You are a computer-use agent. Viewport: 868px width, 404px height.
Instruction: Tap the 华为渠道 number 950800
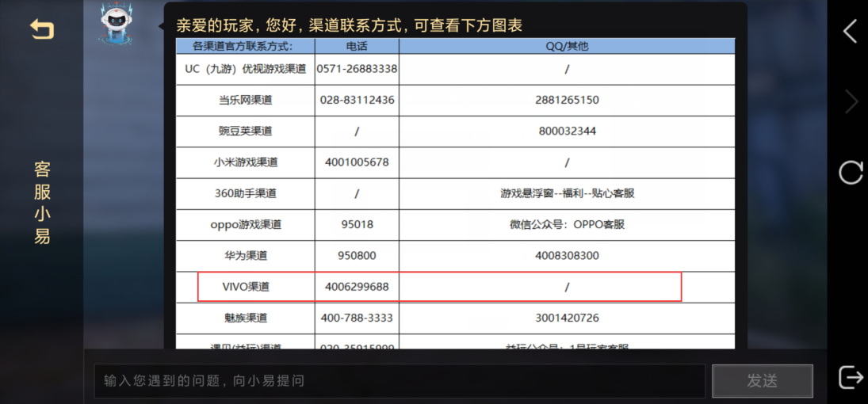[357, 256]
